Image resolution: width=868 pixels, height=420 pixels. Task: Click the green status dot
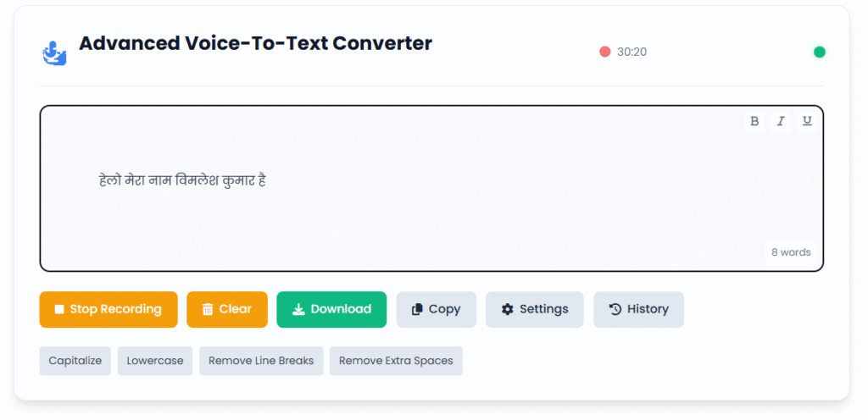tap(820, 52)
